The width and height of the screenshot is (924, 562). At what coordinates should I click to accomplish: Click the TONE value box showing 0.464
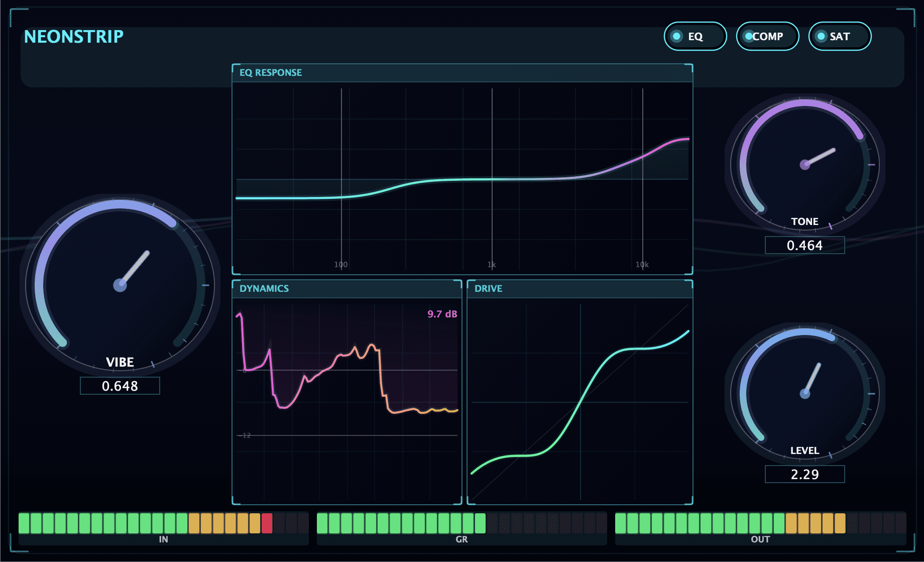click(x=804, y=246)
